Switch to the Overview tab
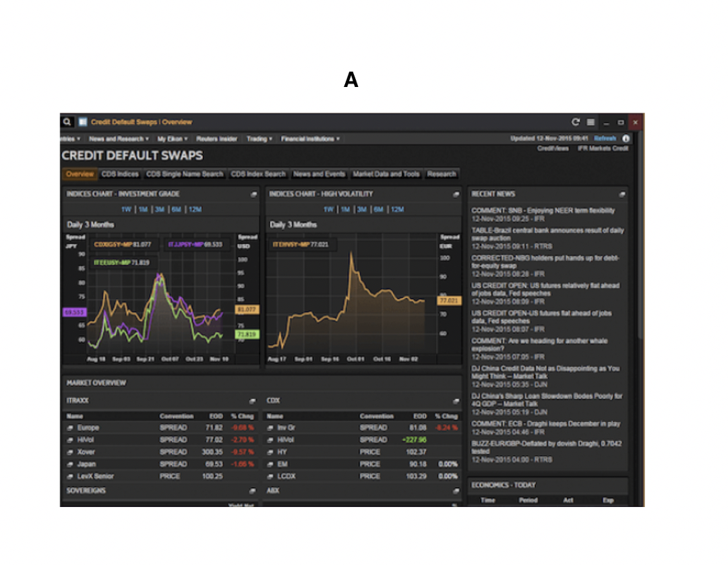The height and width of the screenshot is (565, 728). (x=80, y=174)
